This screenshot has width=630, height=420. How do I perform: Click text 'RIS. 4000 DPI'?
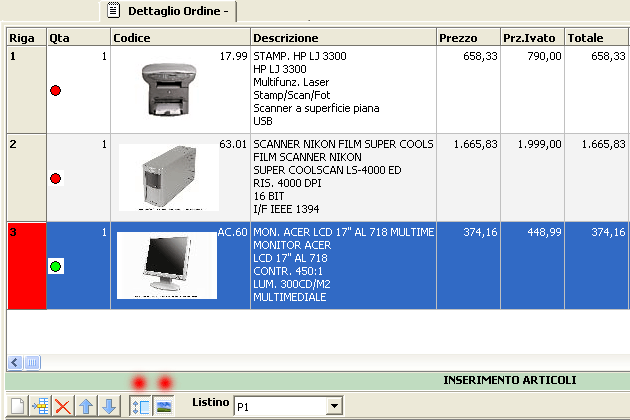[287, 183]
